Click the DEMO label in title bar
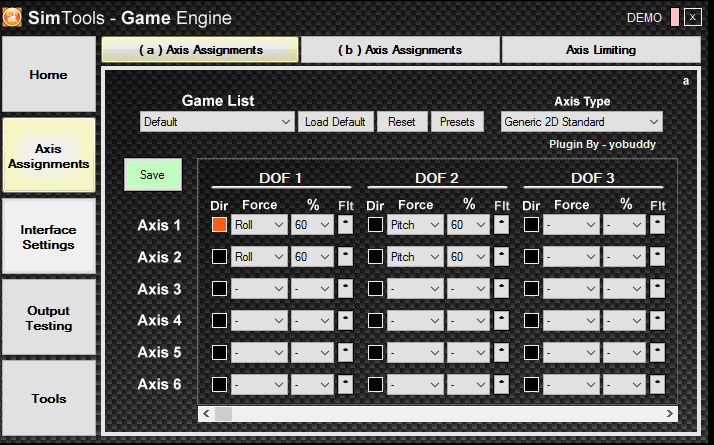 (x=644, y=18)
